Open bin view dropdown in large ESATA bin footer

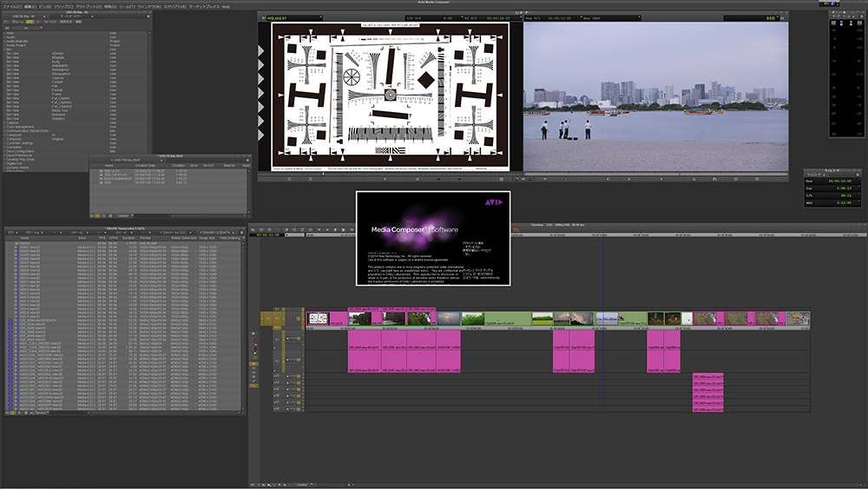pos(39,413)
